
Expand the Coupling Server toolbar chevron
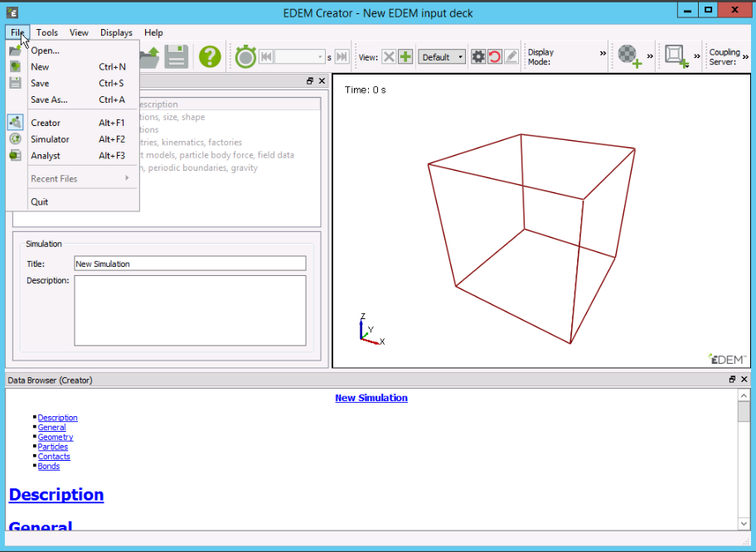[745, 57]
